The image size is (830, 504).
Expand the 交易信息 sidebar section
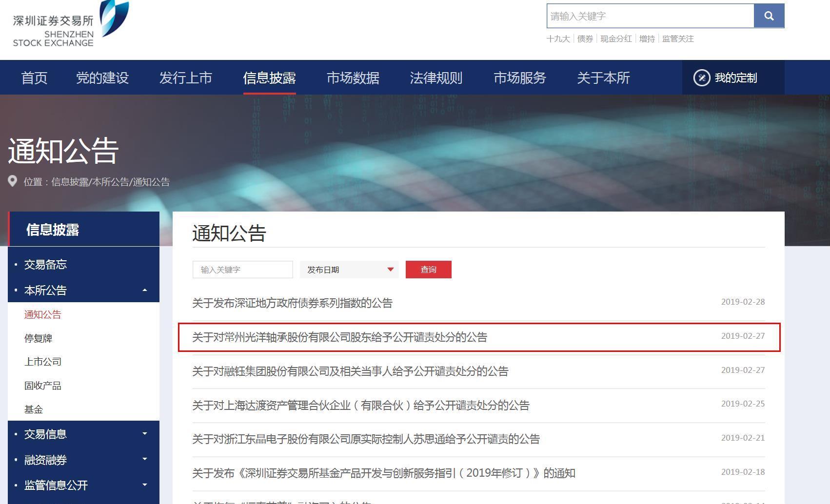83,434
